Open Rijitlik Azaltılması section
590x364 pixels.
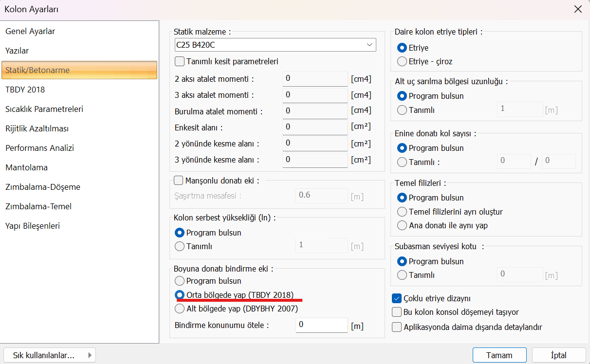coord(79,128)
